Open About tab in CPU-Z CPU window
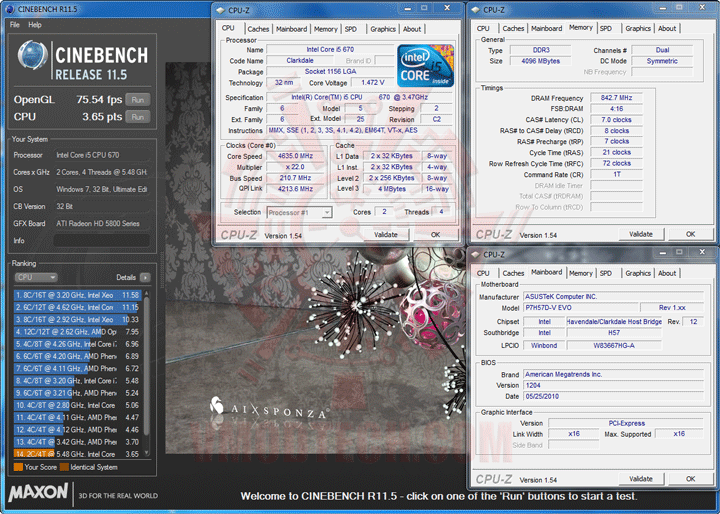The height and width of the screenshot is (514, 720). coord(412,29)
